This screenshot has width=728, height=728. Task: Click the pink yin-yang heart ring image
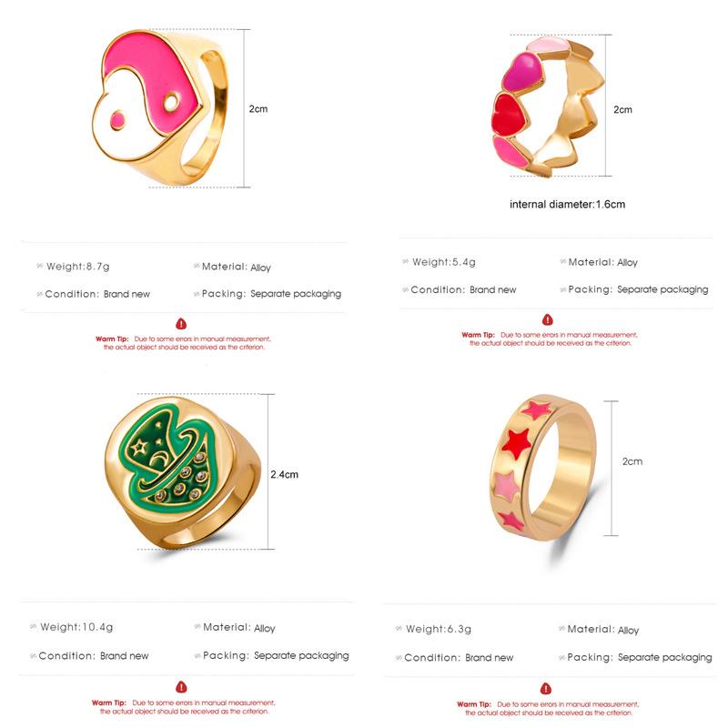point(160,107)
